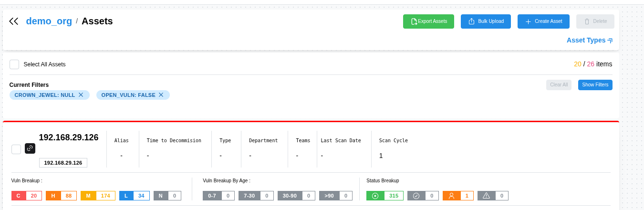Select the blue L low count 34
This screenshot has height=210, width=644.
(x=135, y=196)
